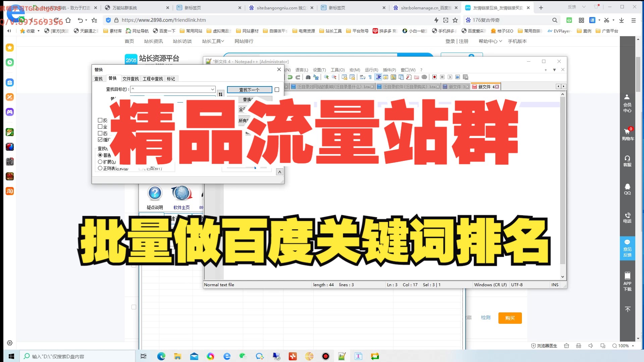Open Find via binoculars toolbar icon
Viewport: 644px width, 362px height.
pyautogui.click(x=308, y=77)
